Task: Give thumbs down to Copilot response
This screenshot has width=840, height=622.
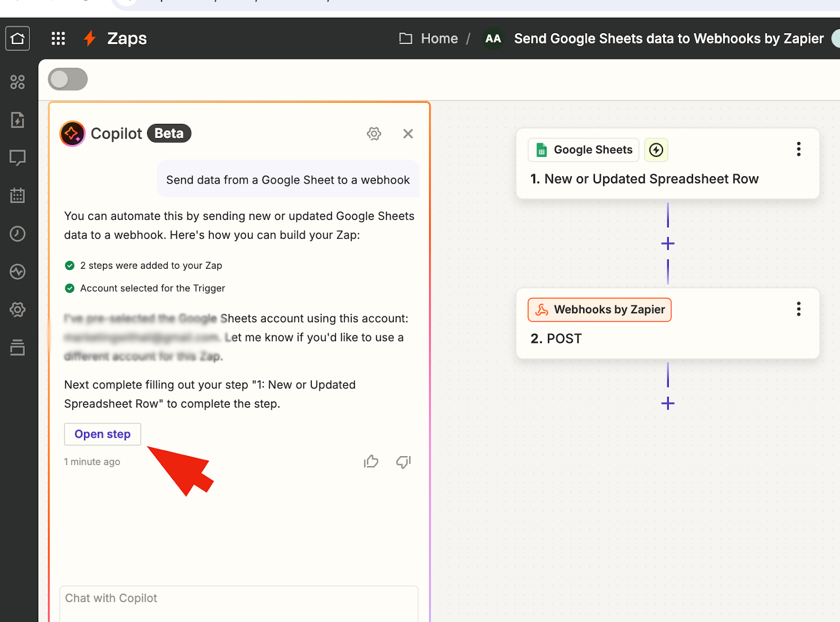Action: (x=403, y=461)
